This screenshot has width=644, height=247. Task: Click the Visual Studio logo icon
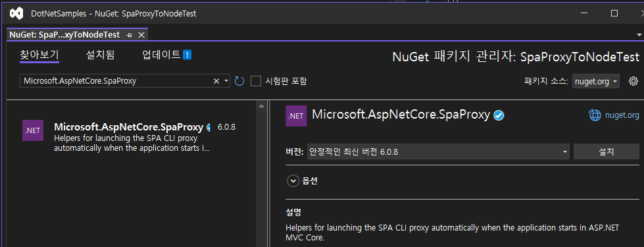pos(16,14)
